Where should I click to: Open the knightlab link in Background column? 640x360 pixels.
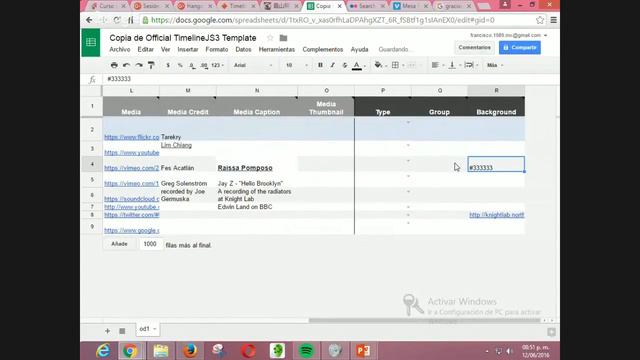click(496, 215)
